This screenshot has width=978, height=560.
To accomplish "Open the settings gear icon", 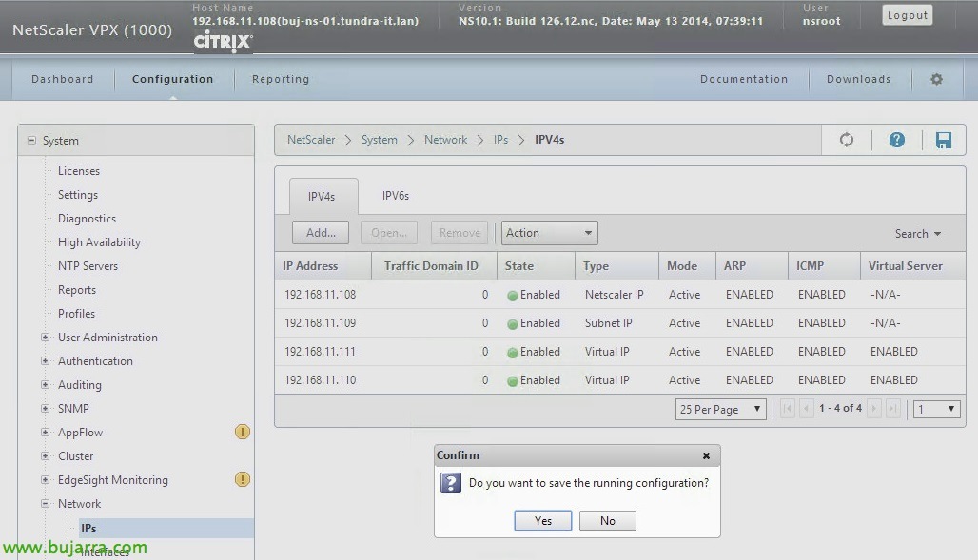I will (937, 79).
